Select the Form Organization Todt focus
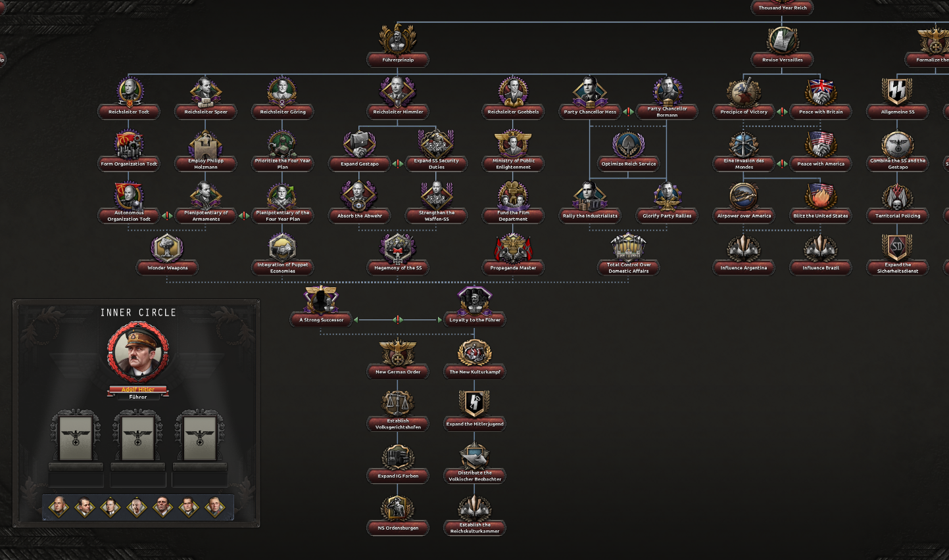 click(129, 150)
